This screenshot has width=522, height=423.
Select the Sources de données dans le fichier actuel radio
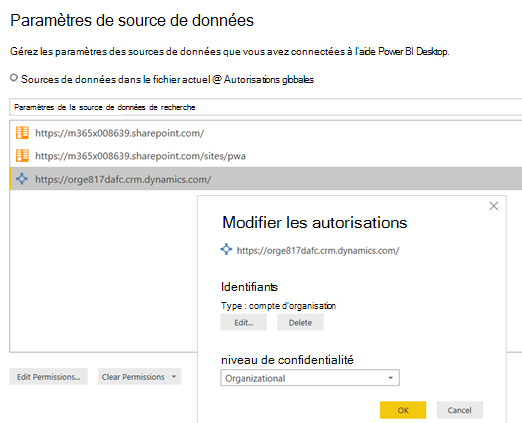coord(14,78)
